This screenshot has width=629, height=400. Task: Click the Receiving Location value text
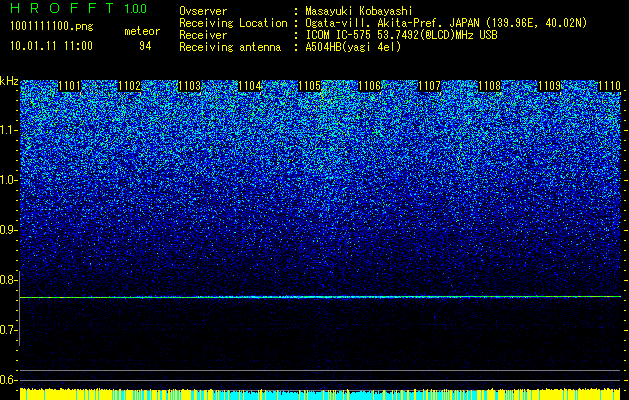(x=446, y=24)
